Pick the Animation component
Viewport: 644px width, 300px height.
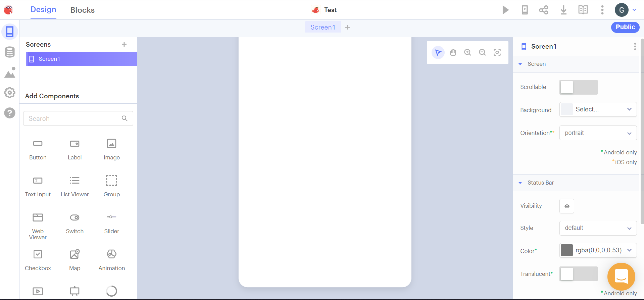(111, 260)
